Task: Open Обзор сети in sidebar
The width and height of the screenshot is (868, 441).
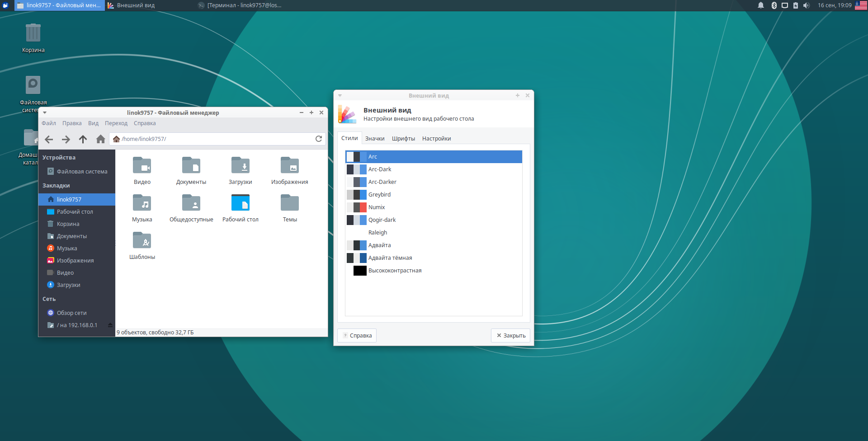Action: (77, 313)
